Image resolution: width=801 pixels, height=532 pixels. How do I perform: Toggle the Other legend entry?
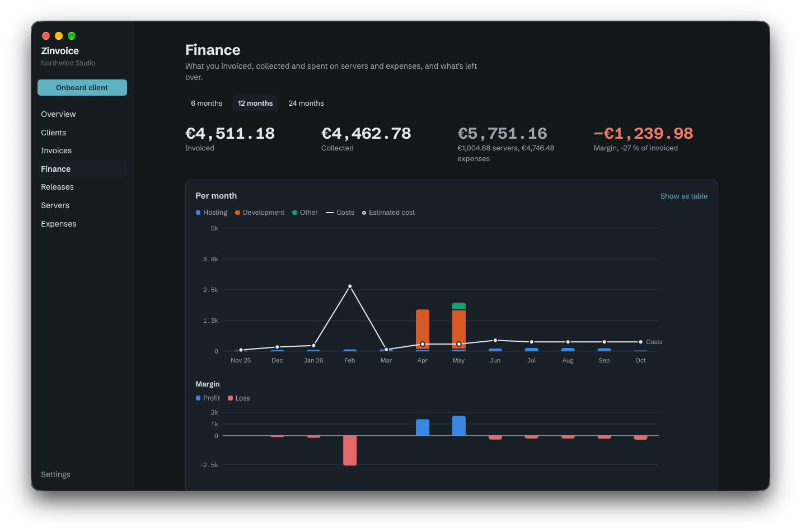[305, 213]
